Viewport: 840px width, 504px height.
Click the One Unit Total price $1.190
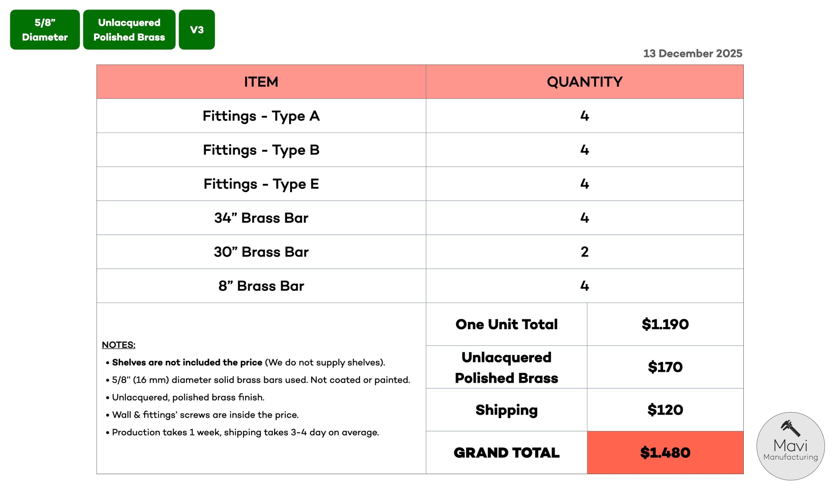point(665,324)
